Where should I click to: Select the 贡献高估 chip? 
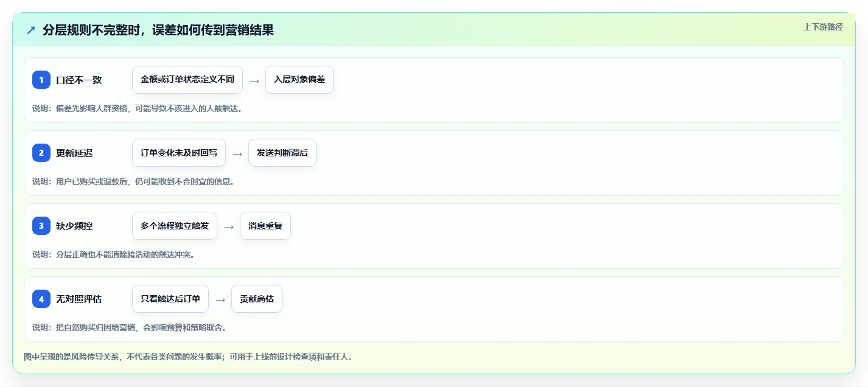(x=257, y=299)
